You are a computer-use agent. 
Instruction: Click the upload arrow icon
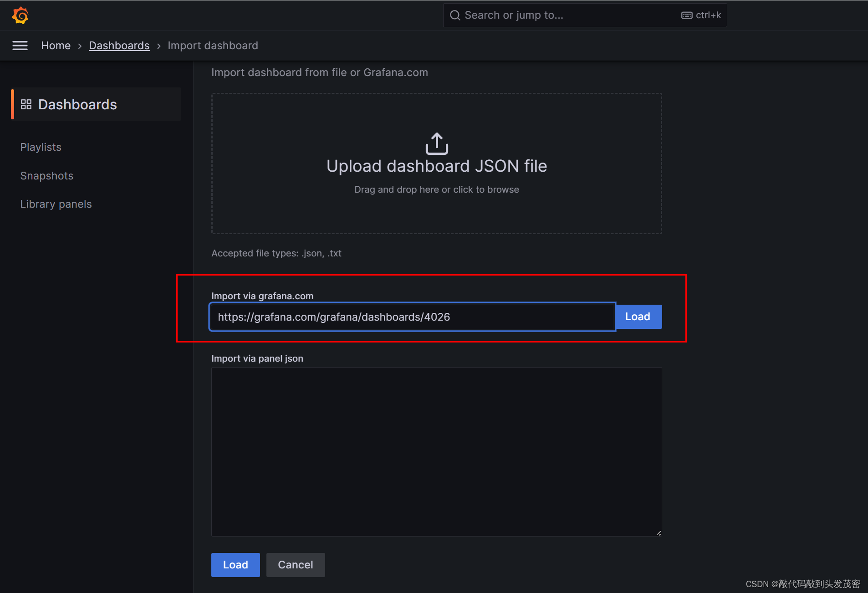pos(437,143)
